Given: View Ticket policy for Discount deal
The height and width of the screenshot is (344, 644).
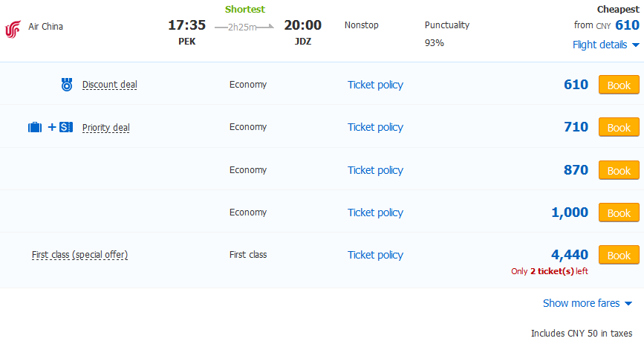Looking at the screenshot, I should click(375, 85).
